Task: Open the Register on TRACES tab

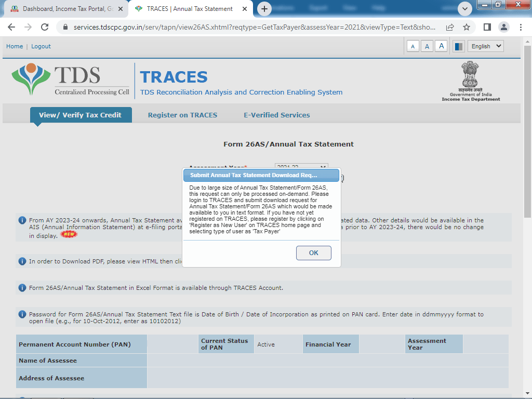Action: click(x=182, y=115)
